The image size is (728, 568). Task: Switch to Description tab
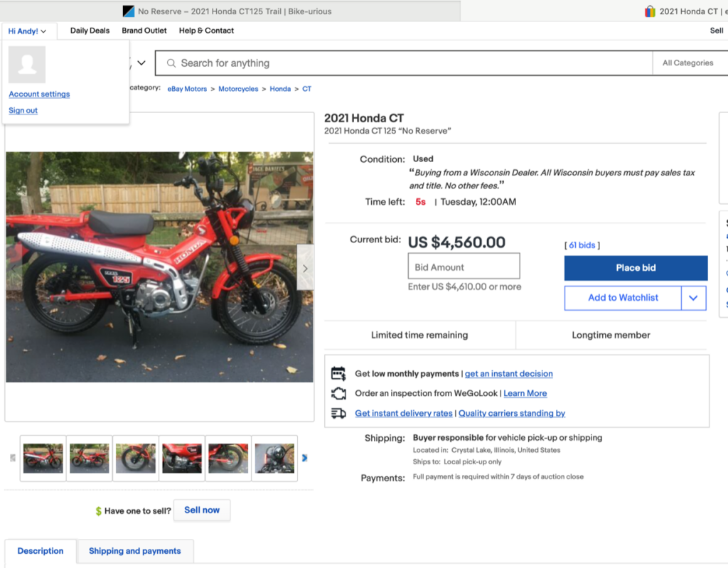tap(41, 551)
